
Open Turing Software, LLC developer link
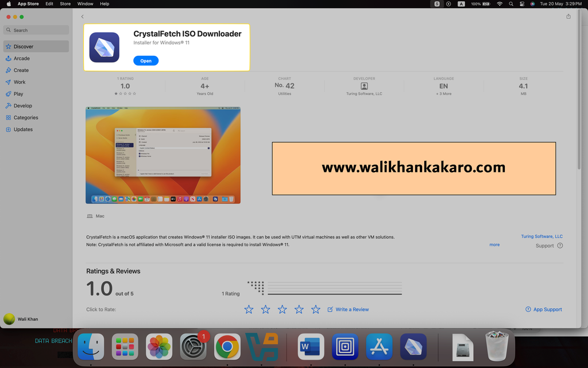(x=541, y=236)
